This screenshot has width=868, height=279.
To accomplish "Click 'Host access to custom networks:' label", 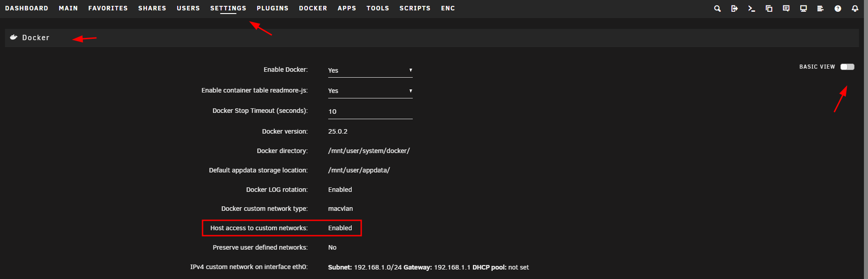I will pos(259,228).
